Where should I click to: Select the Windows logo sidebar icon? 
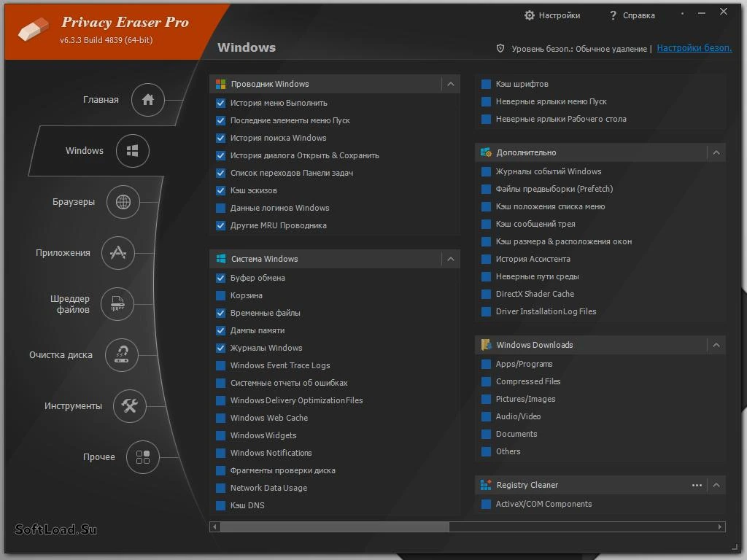(x=133, y=151)
